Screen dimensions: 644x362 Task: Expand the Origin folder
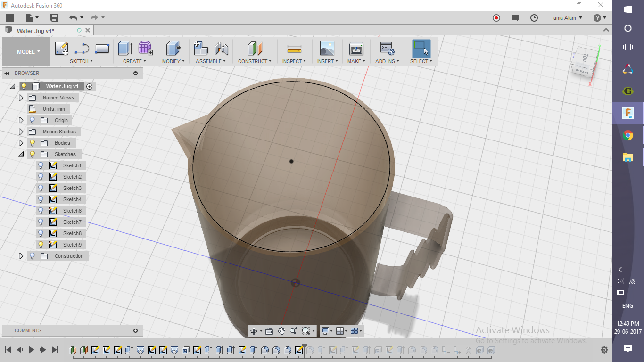click(21, 120)
